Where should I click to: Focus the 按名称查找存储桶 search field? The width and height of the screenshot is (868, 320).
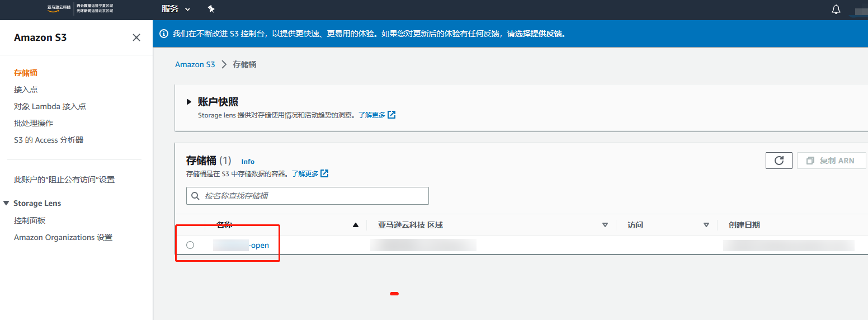308,196
